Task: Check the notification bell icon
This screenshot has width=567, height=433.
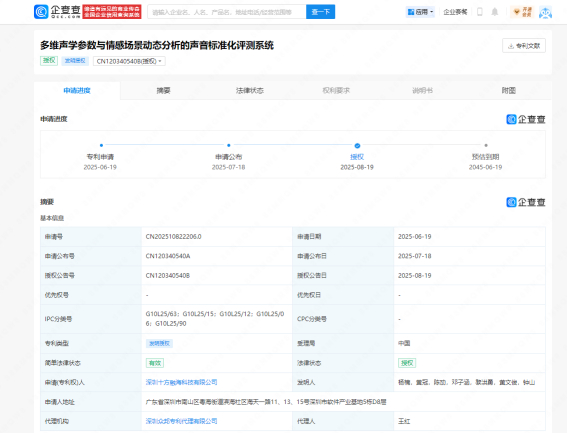Action: [495, 12]
